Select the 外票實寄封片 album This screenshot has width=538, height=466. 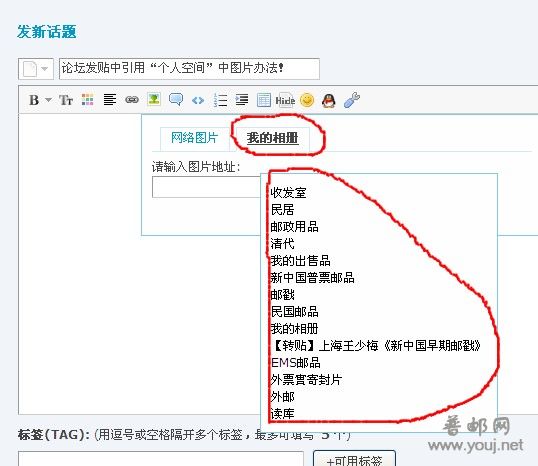[x=306, y=380]
